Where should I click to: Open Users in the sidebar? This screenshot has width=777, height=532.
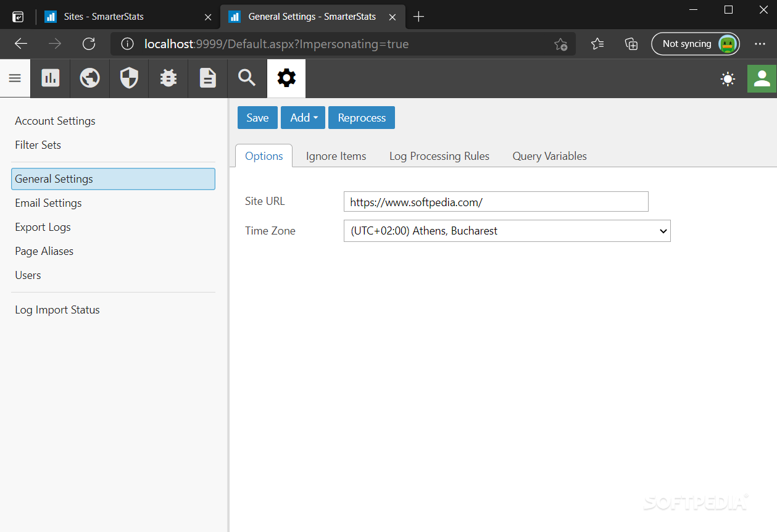[x=28, y=275]
